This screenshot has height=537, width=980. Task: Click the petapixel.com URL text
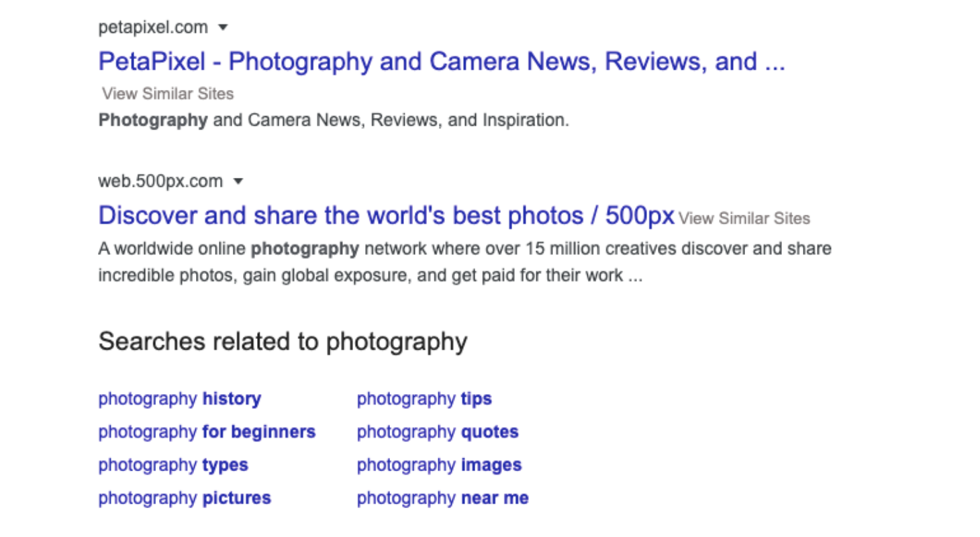click(x=153, y=28)
